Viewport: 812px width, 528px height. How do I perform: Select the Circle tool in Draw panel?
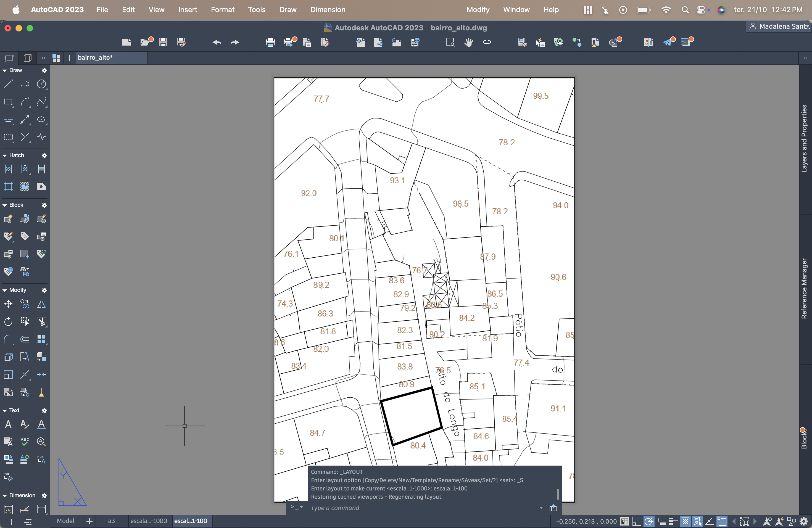click(x=41, y=84)
